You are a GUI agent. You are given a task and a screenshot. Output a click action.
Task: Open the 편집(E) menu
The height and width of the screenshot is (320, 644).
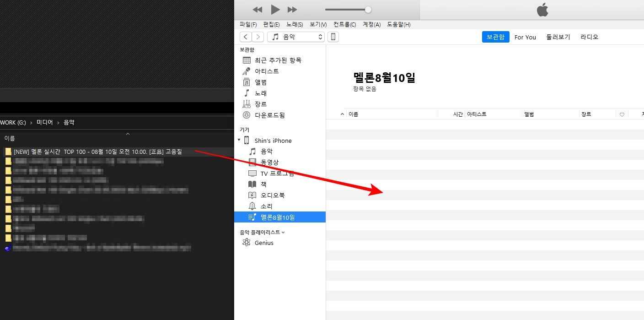click(271, 24)
